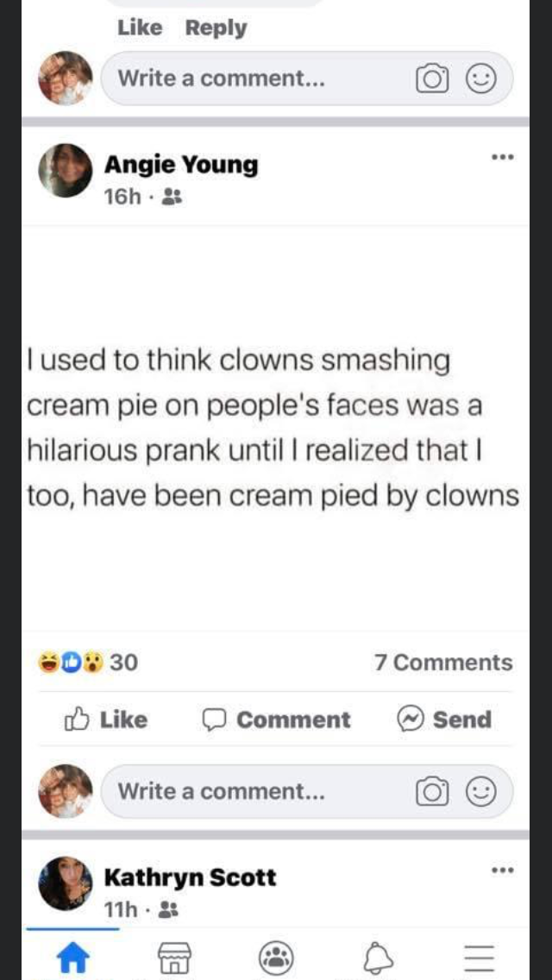Open emoji picker in lower comment box
The height and width of the screenshot is (980, 552).
tap(481, 792)
